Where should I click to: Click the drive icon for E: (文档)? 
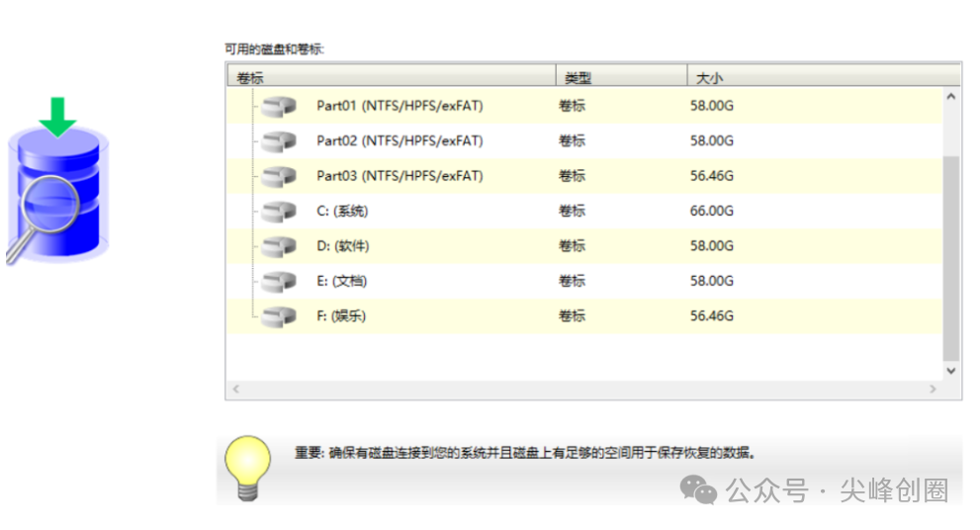tap(279, 281)
